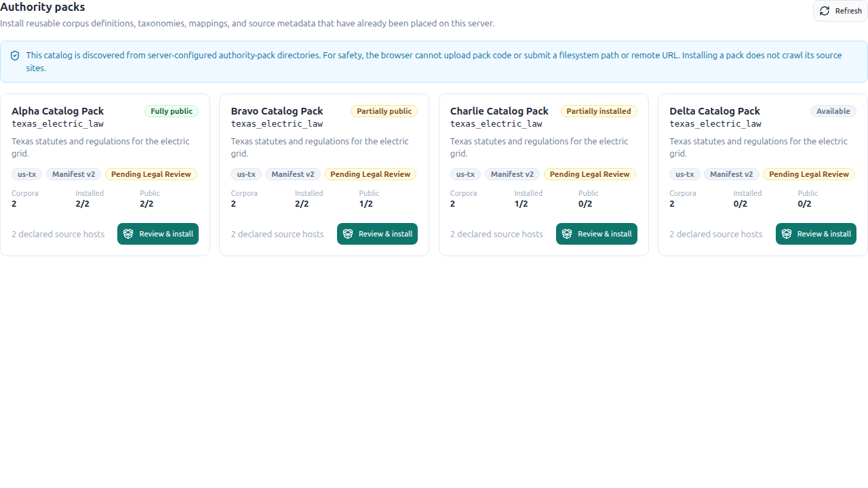Click package icon on Charlie pack's install button
This screenshot has height=488, width=868.
567,234
